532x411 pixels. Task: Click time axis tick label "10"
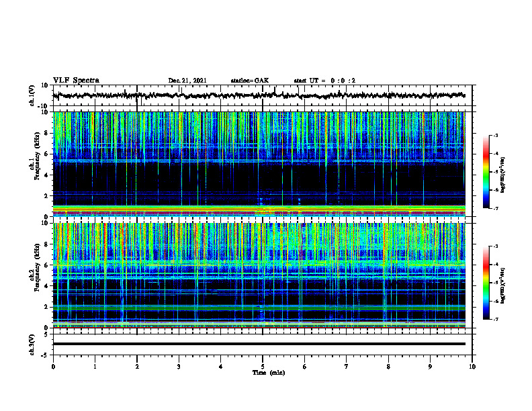click(472, 367)
